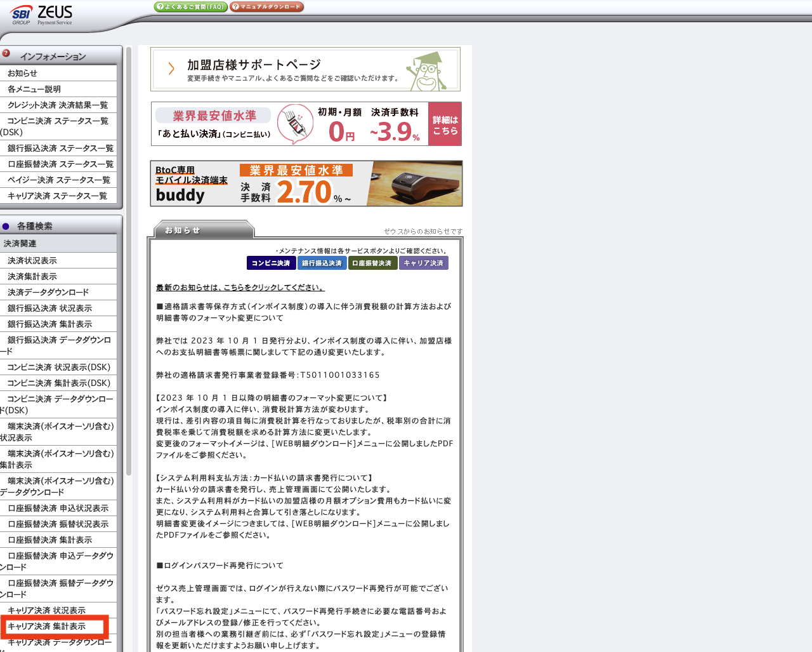Open 銀行振込決済 データダウンロード
The image size is (812, 652).
[x=58, y=345]
